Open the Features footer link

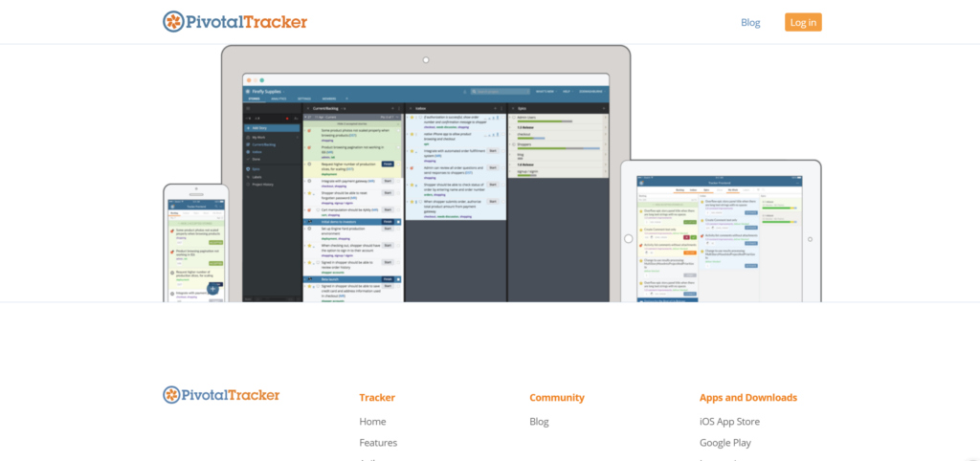tap(378, 443)
